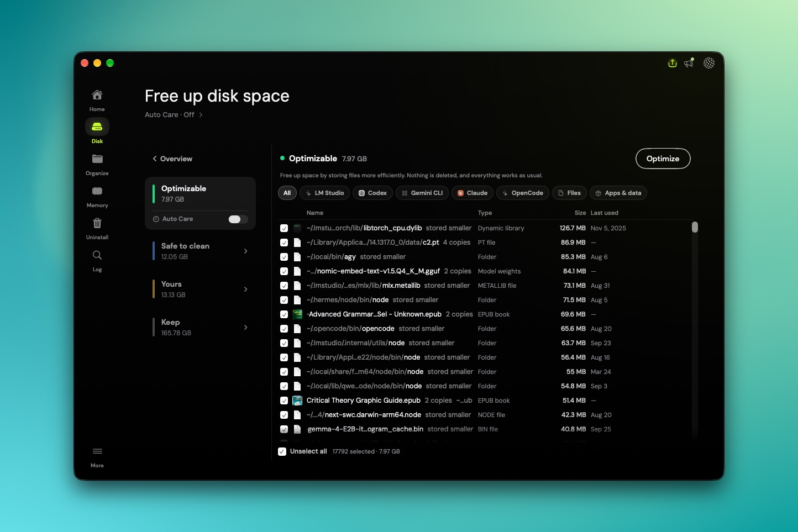Uncheck the Advanced Grammar epub checkbox
The image size is (798, 532).
tap(284, 314)
